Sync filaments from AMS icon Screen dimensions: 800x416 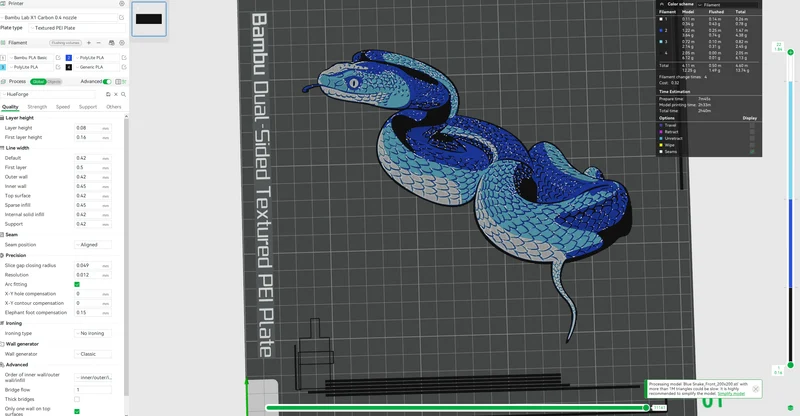(111, 43)
